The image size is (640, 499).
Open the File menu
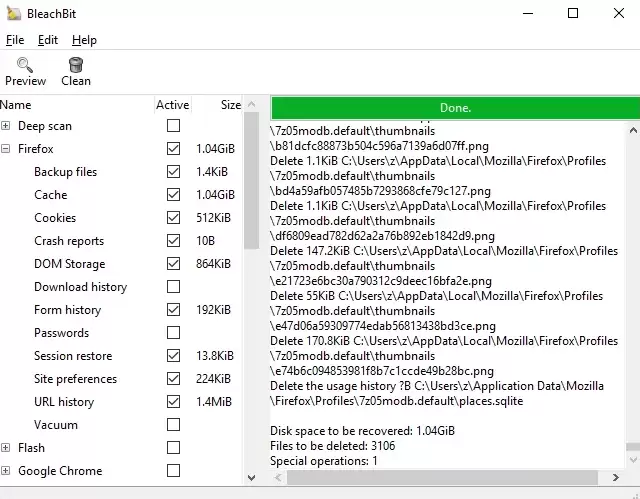tap(15, 40)
